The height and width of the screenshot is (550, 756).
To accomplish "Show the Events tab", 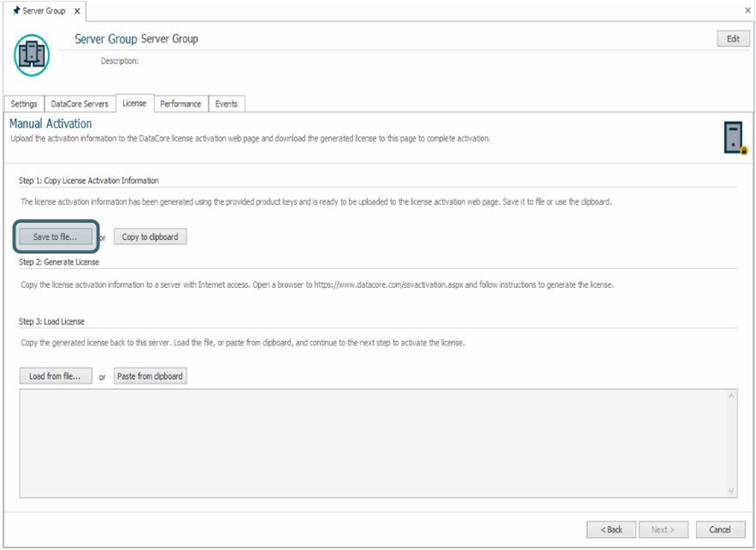I will point(226,104).
